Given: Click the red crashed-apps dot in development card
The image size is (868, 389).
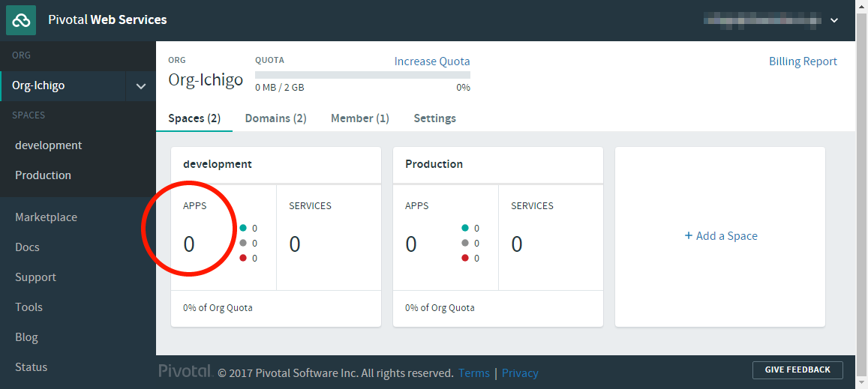Looking at the screenshot, I should coord(243,258).
